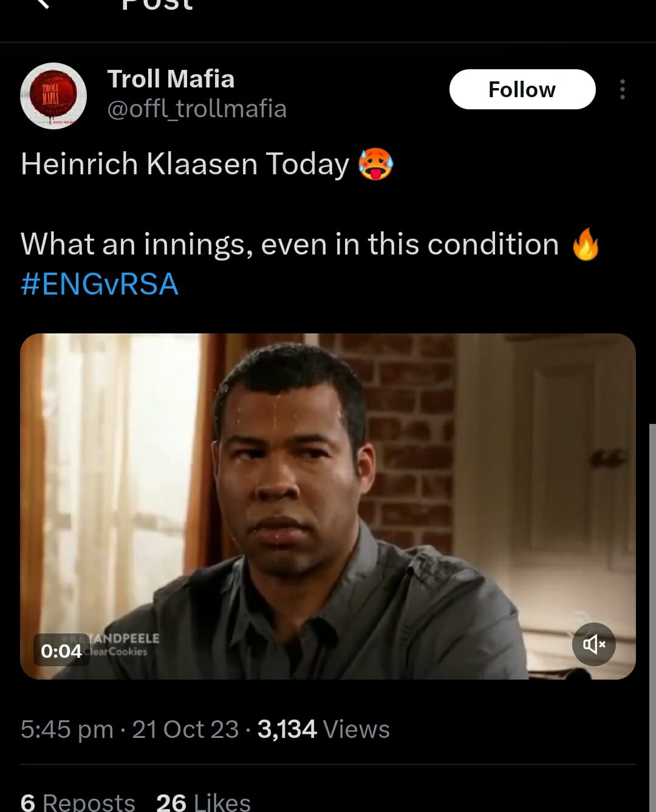The height and width of the screenshot is (812, 656).
Task: Open Troll Mafia profile picture
Action: 53,96
